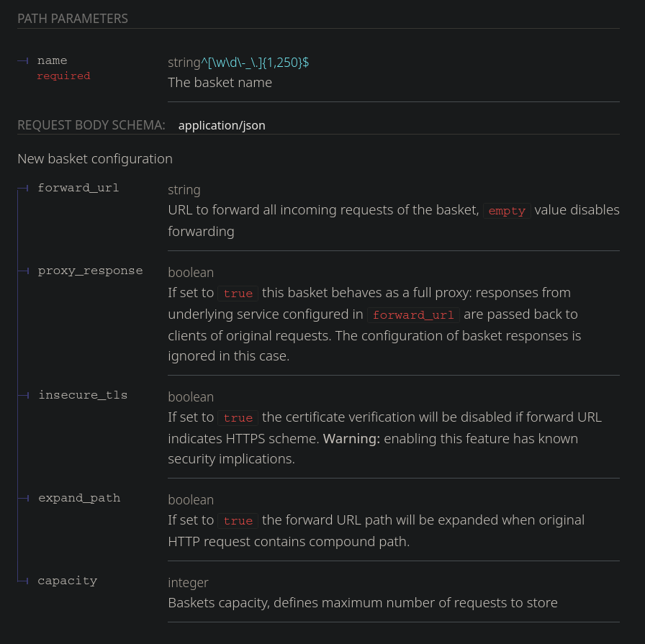The width and height of the screenshot is (645, 644).
Task: Click the integer type label for capacity
Action: 188,583
